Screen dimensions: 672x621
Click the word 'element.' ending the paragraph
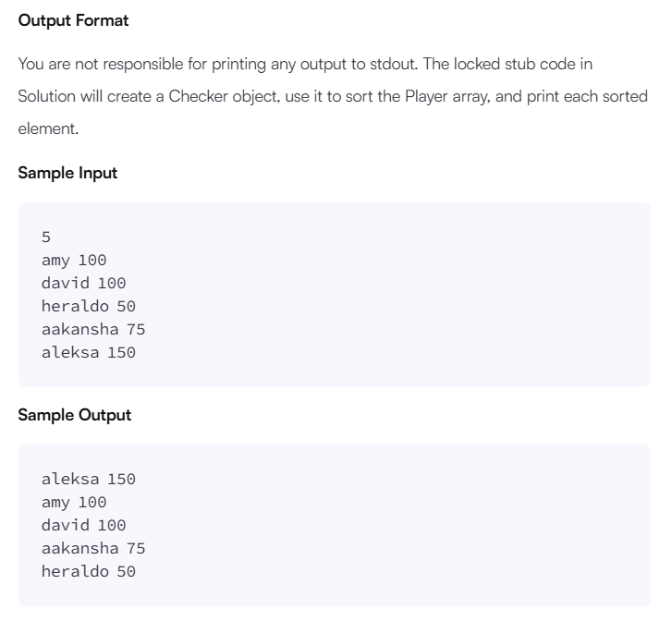[48, 128]
